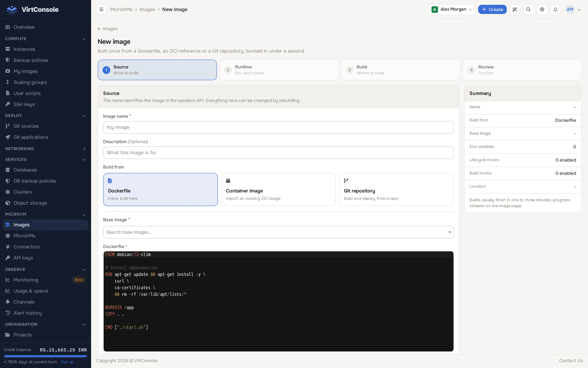Image resolution: width=588 pixels, height=368 pixels.
Task: Collapse the SERVICES section
Action: [x=45, y=159]
